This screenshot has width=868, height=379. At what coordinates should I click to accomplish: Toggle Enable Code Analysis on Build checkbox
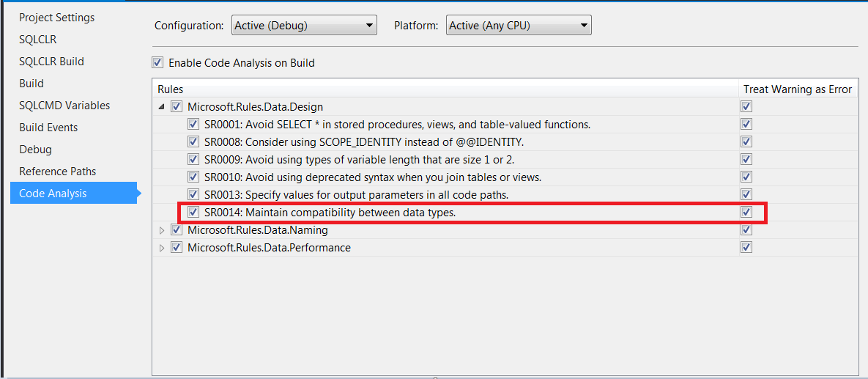click(x=157, y=62)
